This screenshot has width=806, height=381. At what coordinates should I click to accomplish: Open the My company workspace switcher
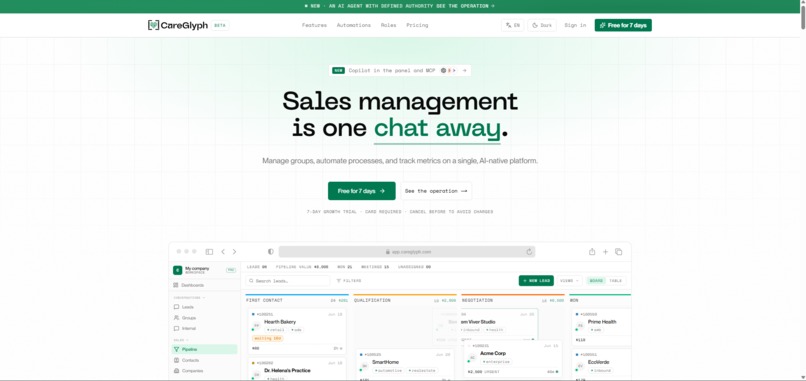[205, 270]
